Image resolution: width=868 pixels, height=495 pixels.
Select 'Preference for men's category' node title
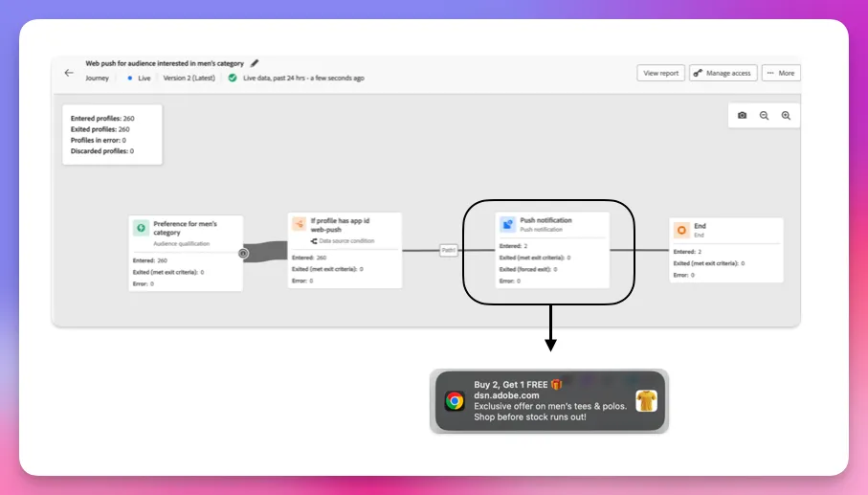[185, 228]
